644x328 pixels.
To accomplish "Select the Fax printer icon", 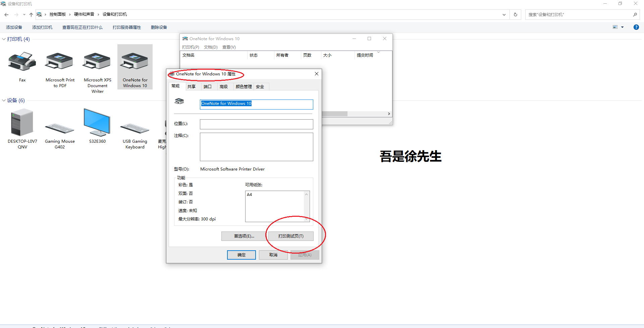I will coord(22,62).
